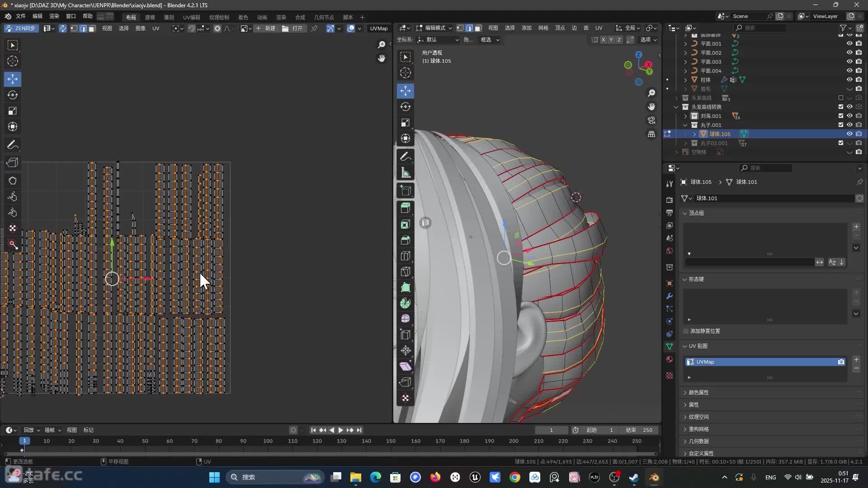The height and width of the screenshot is (488, 868).
Task: Select the Measure tool in 3D viewport
Action: pyautogui.click(x=406, y=173)
